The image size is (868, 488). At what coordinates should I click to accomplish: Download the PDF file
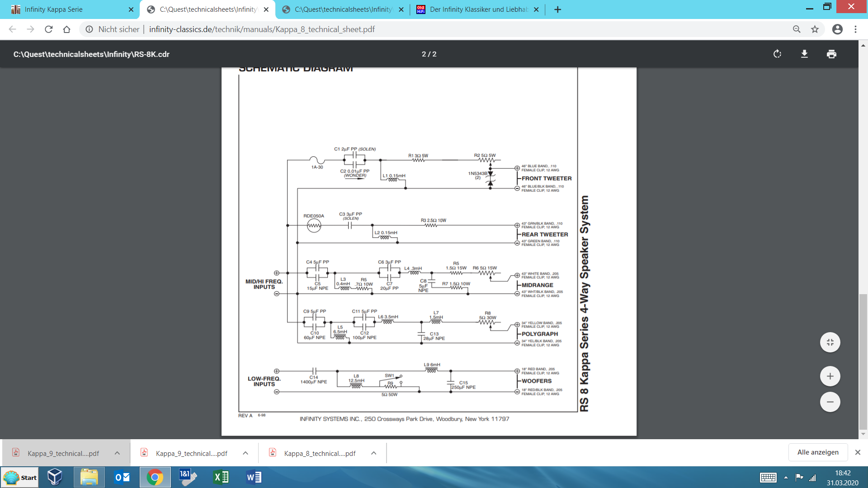[804, 54]
